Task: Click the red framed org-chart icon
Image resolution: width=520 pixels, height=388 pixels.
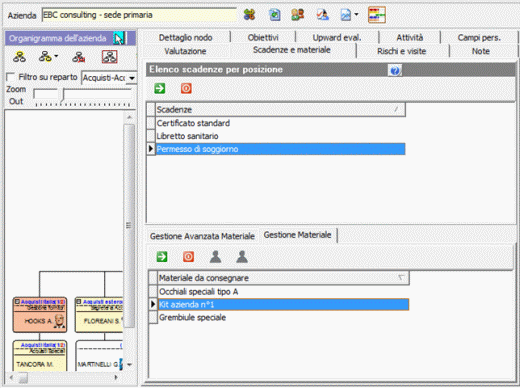Action: coord(109,57)
